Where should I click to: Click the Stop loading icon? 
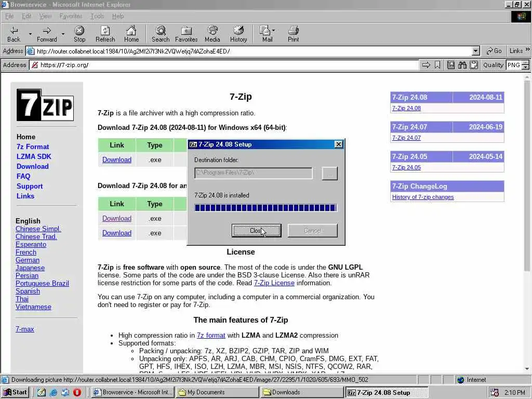pyautogui.click(x=79, y=34)
